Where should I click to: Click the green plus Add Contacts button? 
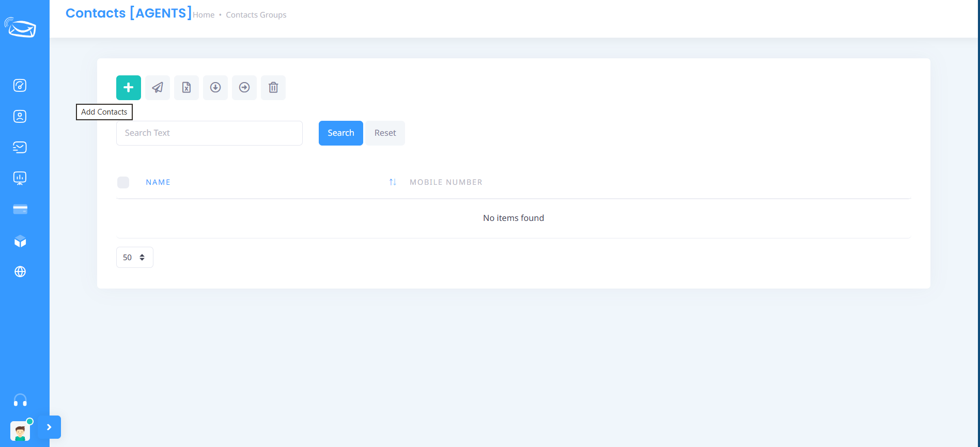click(x=129, y=88)
